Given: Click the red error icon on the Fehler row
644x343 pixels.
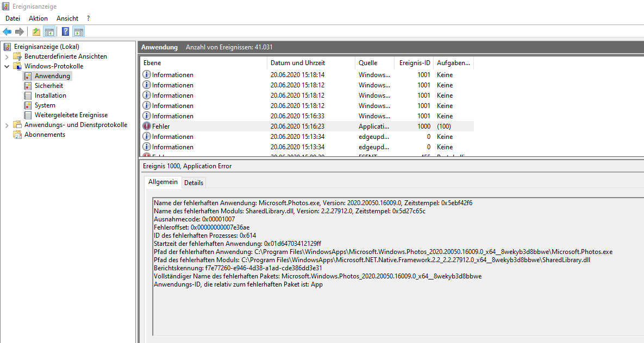Looking at the screenshot, I should click(x=147, y=126).
